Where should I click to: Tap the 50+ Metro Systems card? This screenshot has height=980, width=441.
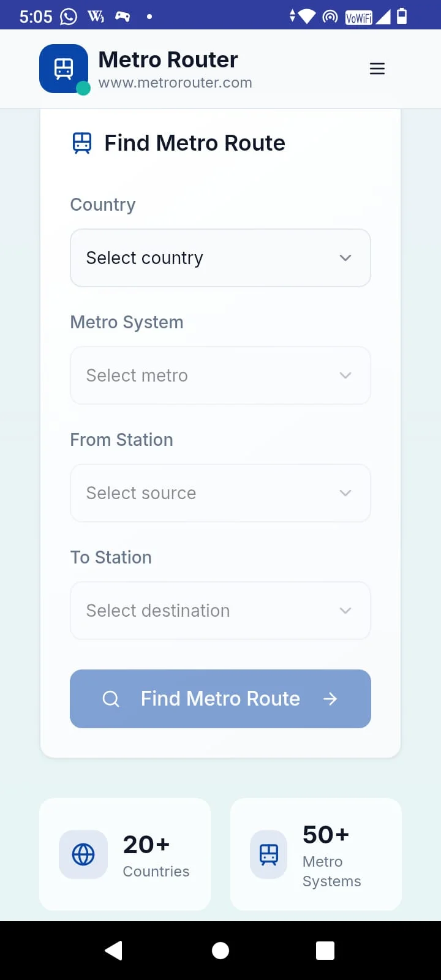(x=316, y=854)
